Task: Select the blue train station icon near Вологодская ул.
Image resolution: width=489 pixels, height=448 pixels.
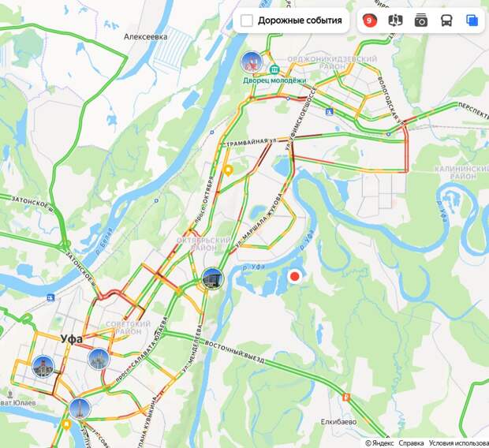Action: coord(329,111)
